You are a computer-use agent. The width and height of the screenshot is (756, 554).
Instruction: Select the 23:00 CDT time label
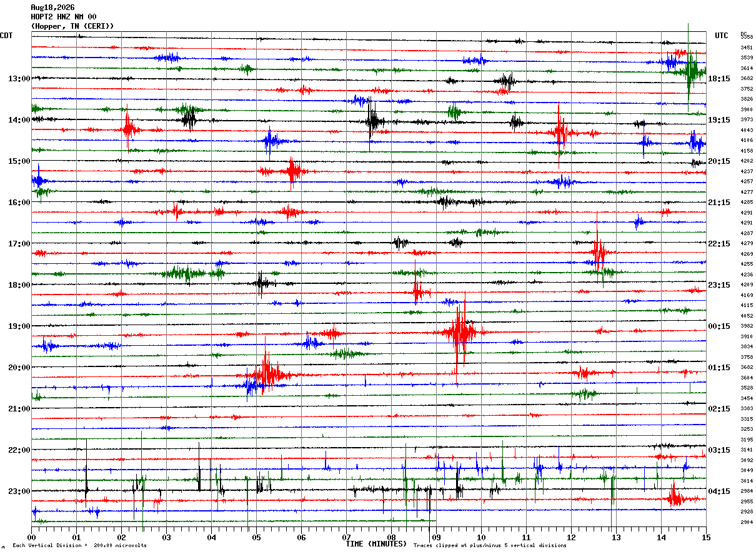[19, 491]
